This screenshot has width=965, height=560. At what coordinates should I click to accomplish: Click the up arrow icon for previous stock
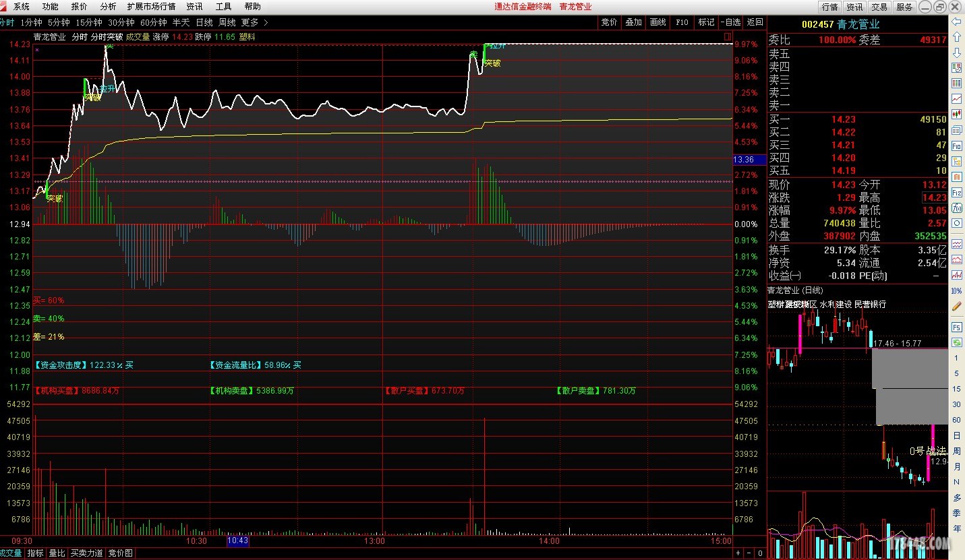pyautogui.click(x=956, y=38)
